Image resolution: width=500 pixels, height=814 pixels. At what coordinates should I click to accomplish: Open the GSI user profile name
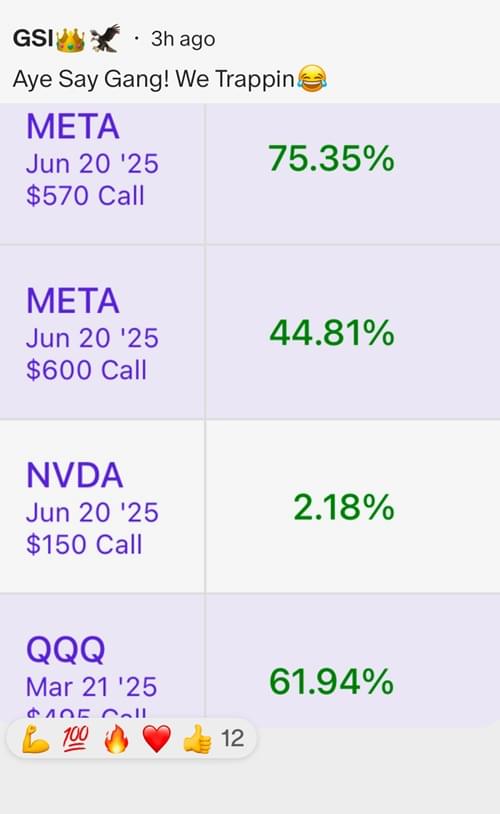(33, 38)
